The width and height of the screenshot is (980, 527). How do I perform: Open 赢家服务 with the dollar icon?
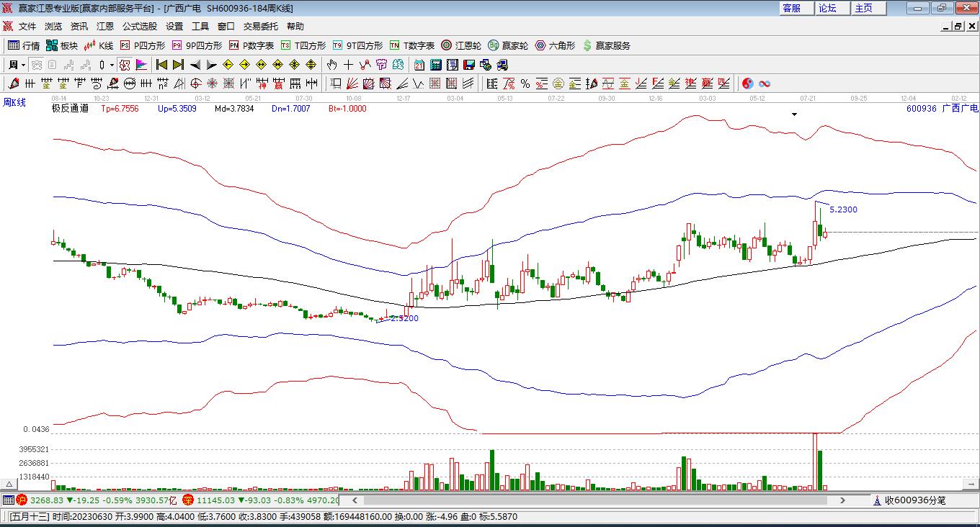[606, 45]
